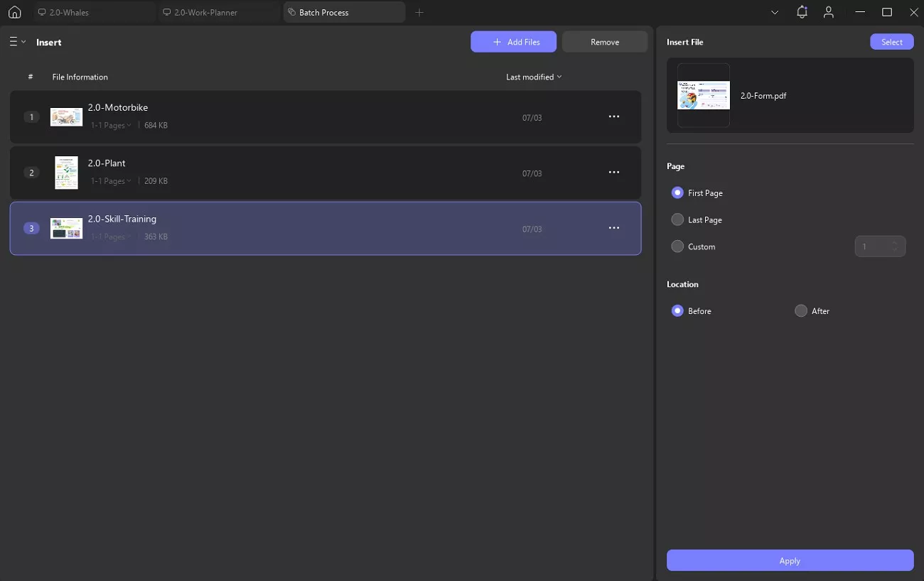
Task: Click the Add Files button
Action: click(513, 42)
